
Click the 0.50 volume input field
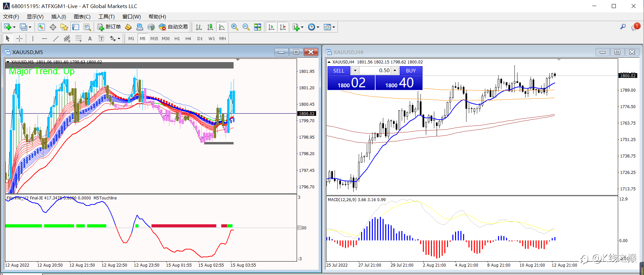coord(375,71)
